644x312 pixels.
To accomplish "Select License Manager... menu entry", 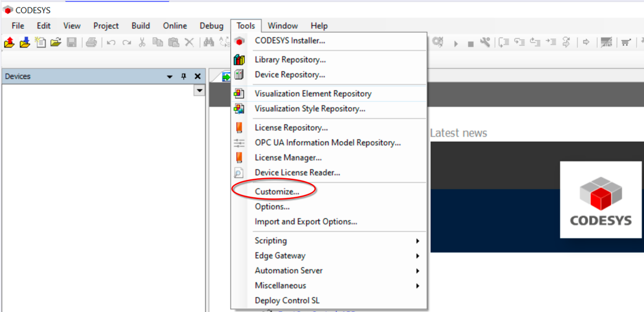I will click(329, 158).
